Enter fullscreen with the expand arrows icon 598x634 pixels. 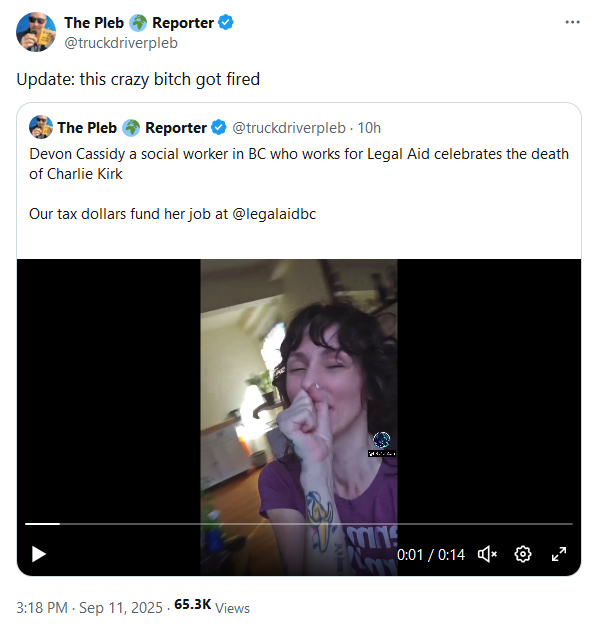(559, 554)
